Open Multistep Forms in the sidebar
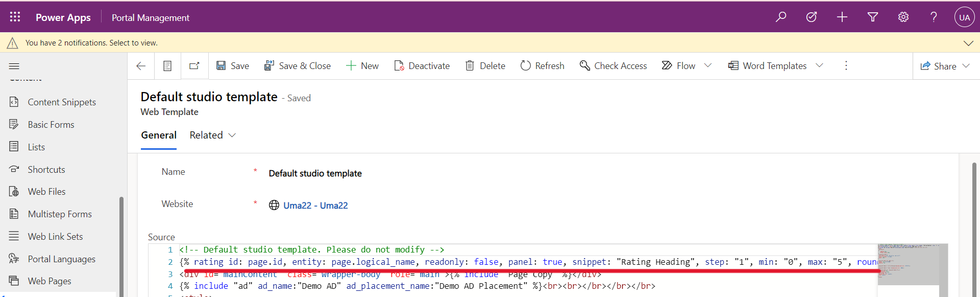Image resolution: width=980 pixels, height=297 pixels. coord(60,214)
